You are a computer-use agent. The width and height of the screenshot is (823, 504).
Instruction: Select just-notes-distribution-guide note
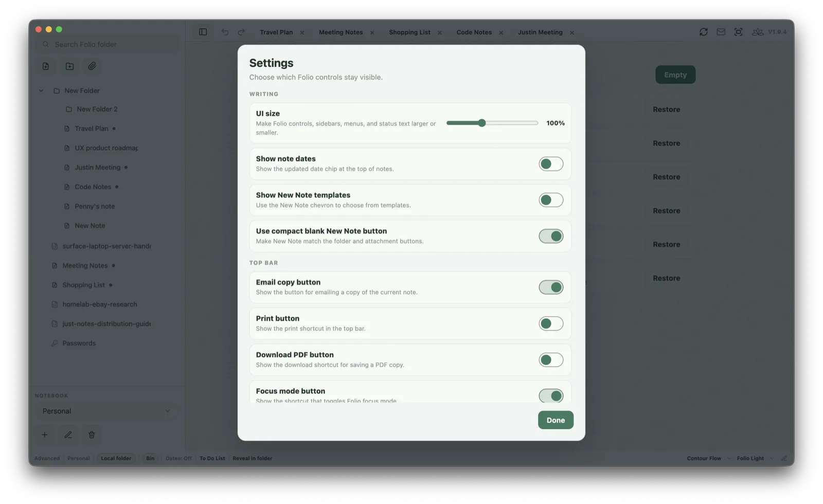106,324
